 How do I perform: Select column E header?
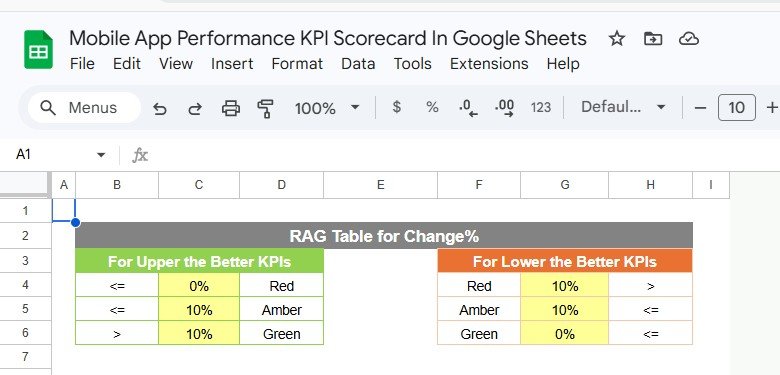[381, 185]
